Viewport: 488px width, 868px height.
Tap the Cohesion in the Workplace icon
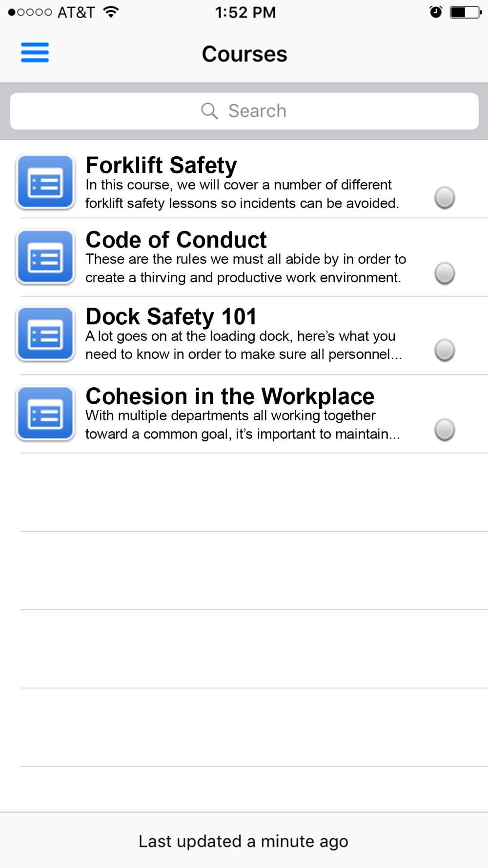point(45,413)
